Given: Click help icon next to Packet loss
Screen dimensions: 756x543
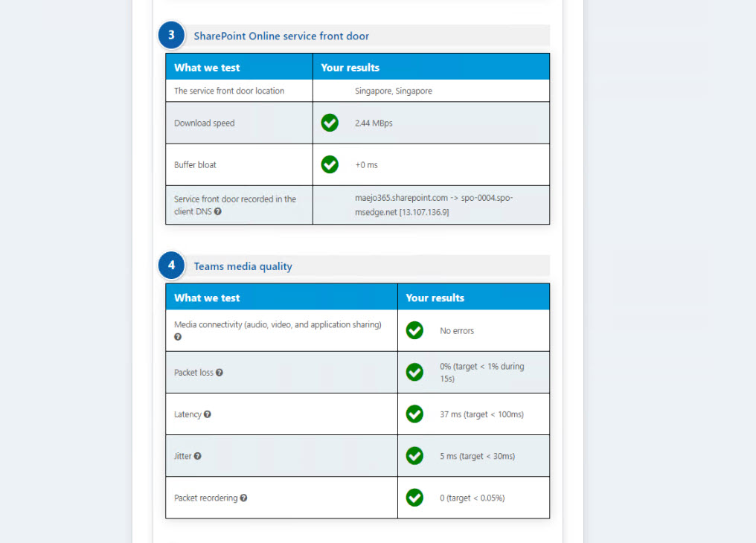Looking at the screenshot, I should [220, 373].
